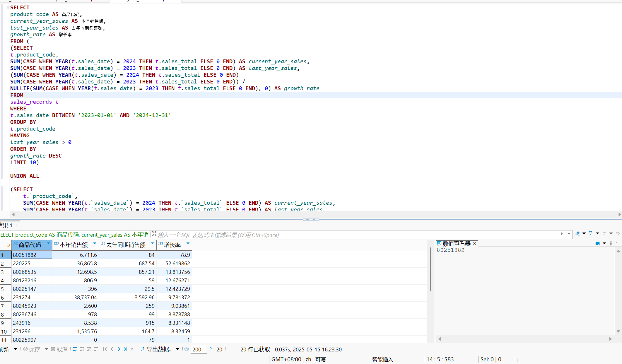The width and height of the screenshot is (622, 364).
Task: Toggle record panel mode icon
Action: tap(132, 349)
